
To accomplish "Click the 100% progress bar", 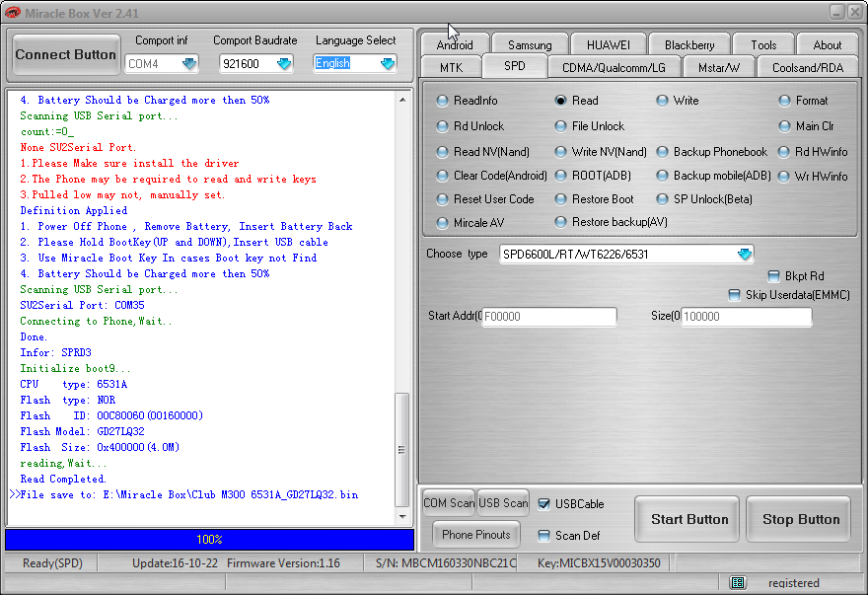I will [209, 539].
